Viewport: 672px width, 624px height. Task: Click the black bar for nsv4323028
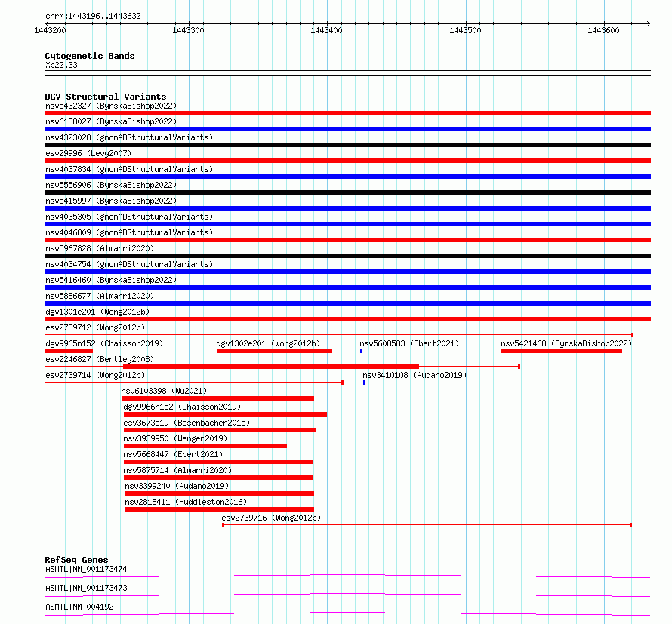pos(347,145)
